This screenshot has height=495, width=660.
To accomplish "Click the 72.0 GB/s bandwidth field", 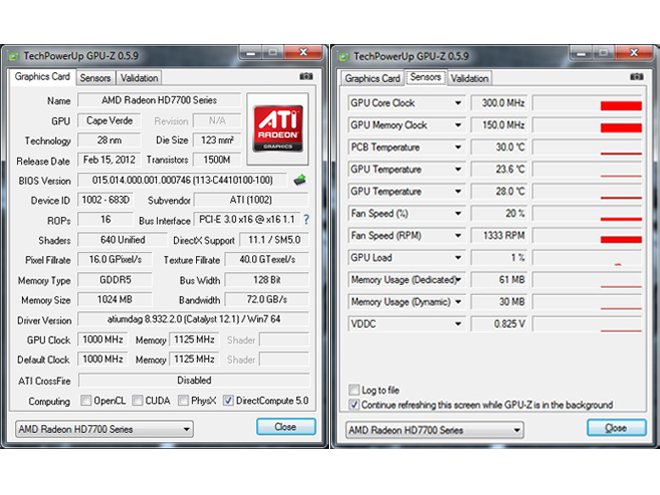I will (267, 300).
